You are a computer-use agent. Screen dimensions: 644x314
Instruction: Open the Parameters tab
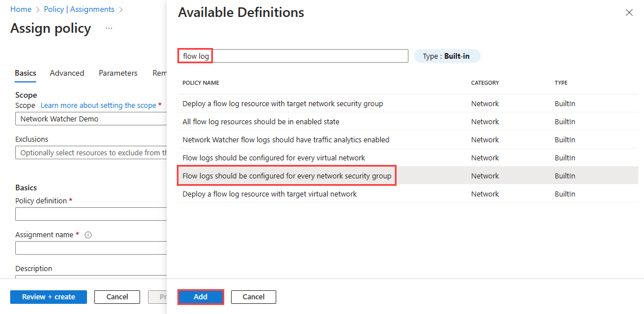point(118,73)
